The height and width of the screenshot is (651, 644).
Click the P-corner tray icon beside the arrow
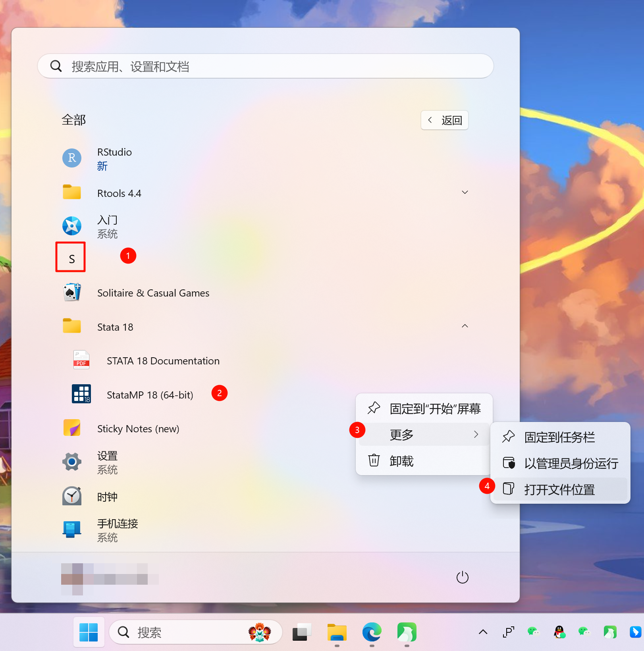[x=509, y=632]
